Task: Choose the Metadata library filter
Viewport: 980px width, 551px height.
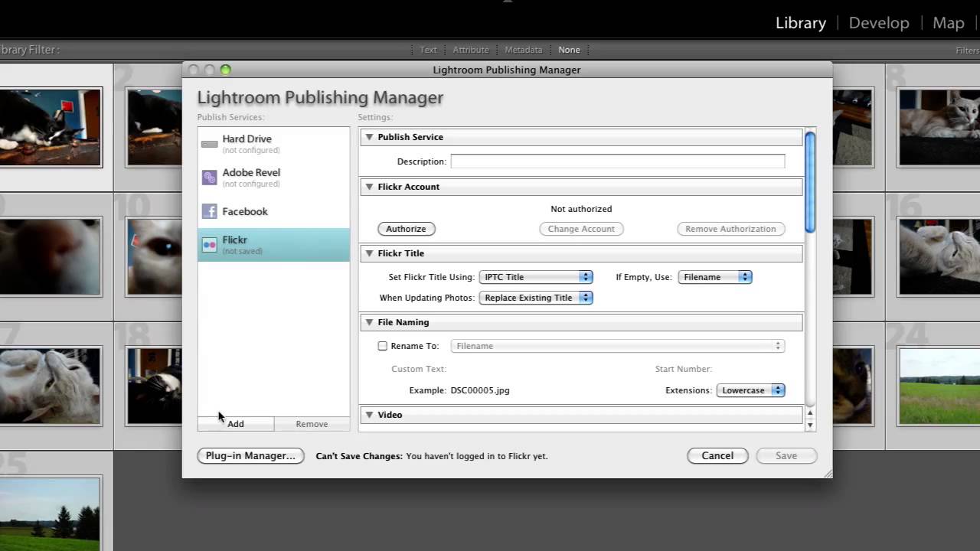Action: tap(524, 50)
